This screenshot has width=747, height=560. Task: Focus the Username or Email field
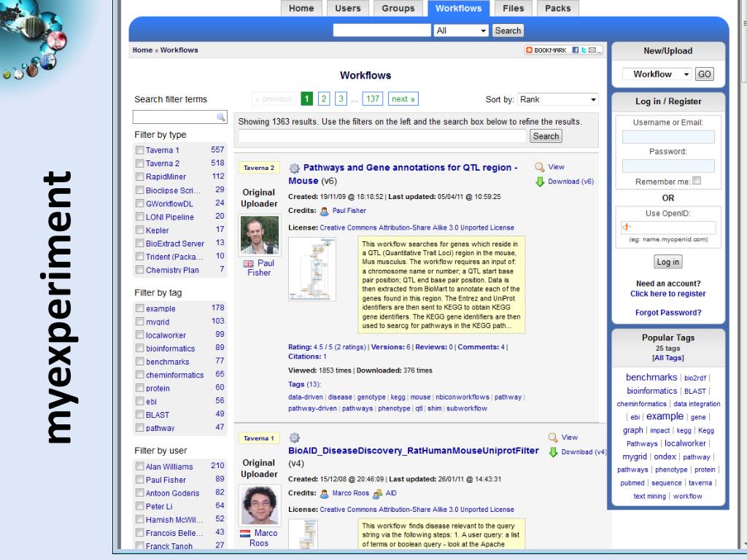click(x=668, y=137)
